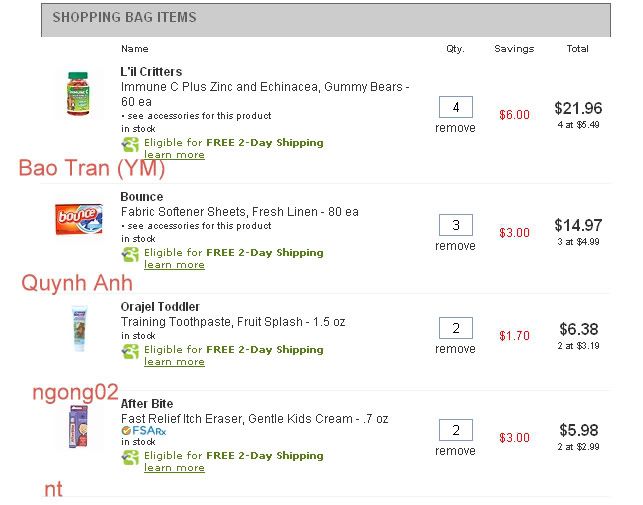Open learn more under Orajel shipping offer
Viewport: 643px width, 505px height.
174,362
